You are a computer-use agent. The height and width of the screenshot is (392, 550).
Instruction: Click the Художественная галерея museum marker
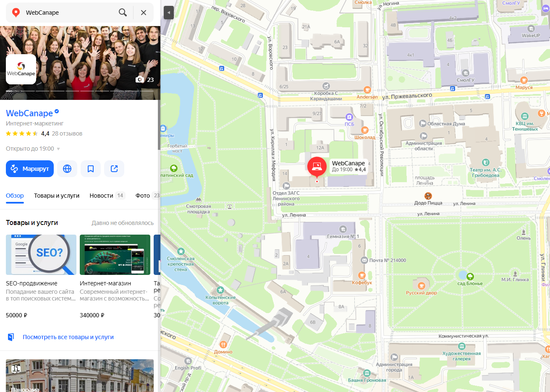click(x=462, y=346)
